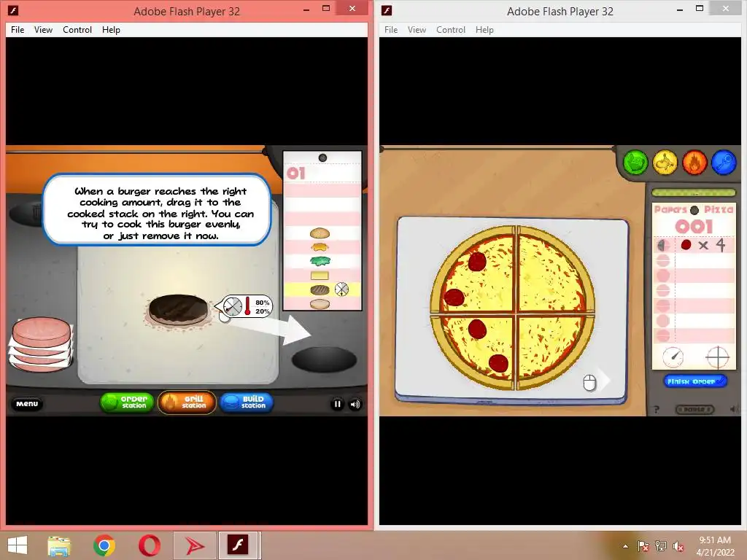Toggle sound in pizza game
The image size is (747, 560).
click(734, 409)
